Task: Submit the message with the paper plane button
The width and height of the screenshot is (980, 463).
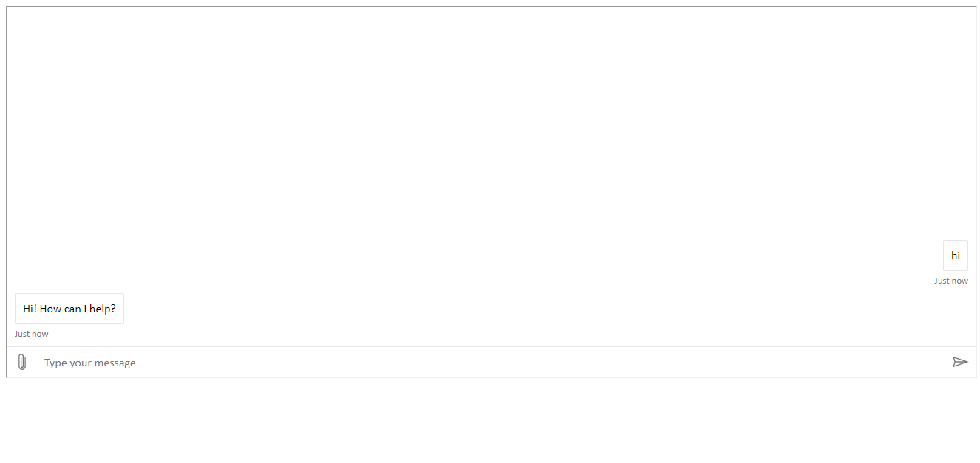Action: tap(960, 362)
